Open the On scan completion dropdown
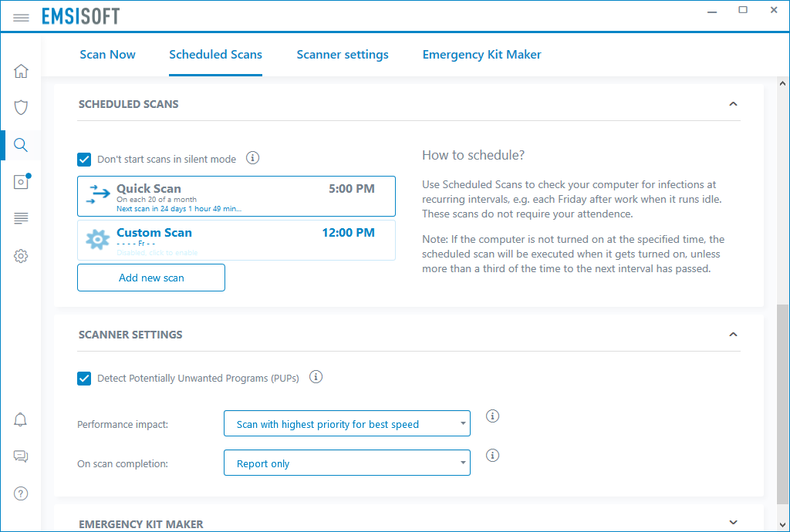The width and height of the screenshot is (790, 532). [346, 463]
